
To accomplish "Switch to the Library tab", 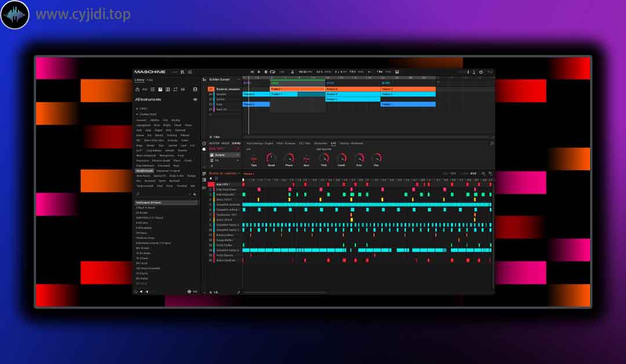I will [x=139, y=80].
